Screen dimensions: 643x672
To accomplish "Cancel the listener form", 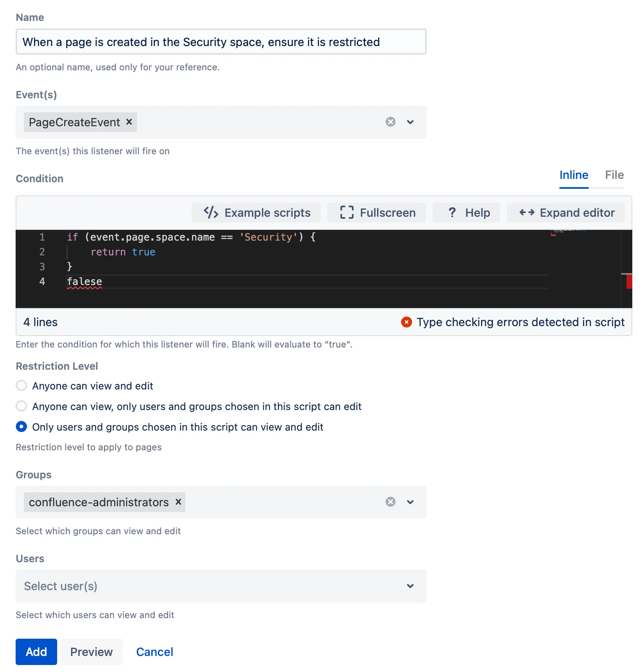I will click(155, 652).
